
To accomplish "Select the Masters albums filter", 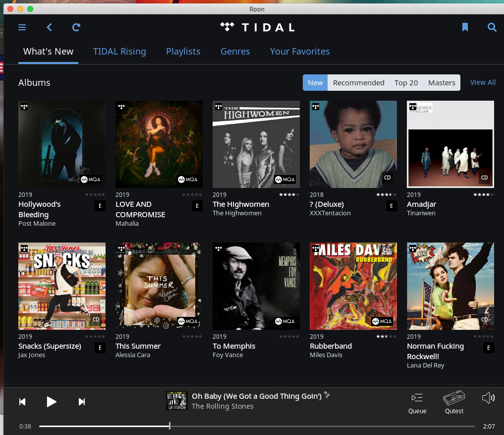I will (442, 83).
